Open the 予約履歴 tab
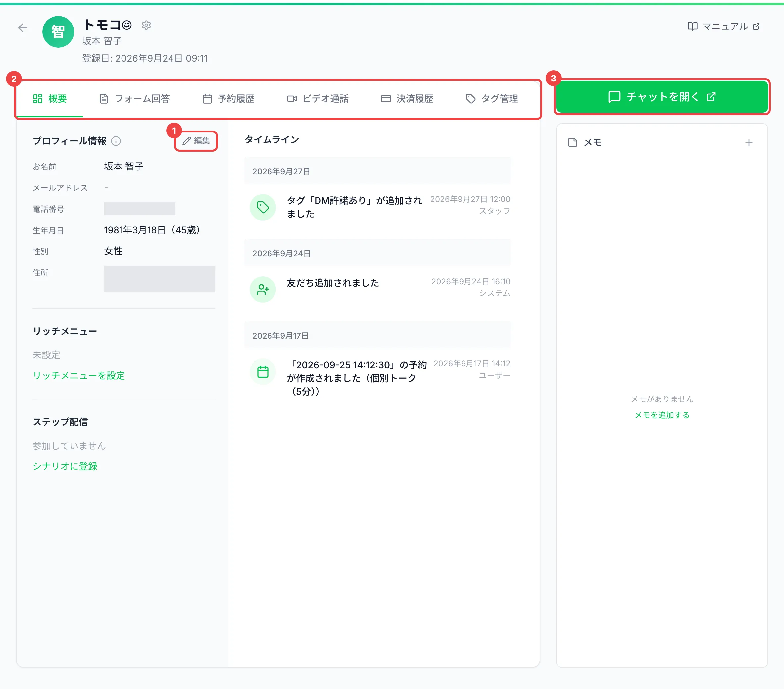Image resolution: width=784 pixels, height=689 pixels. click(228, 99)
